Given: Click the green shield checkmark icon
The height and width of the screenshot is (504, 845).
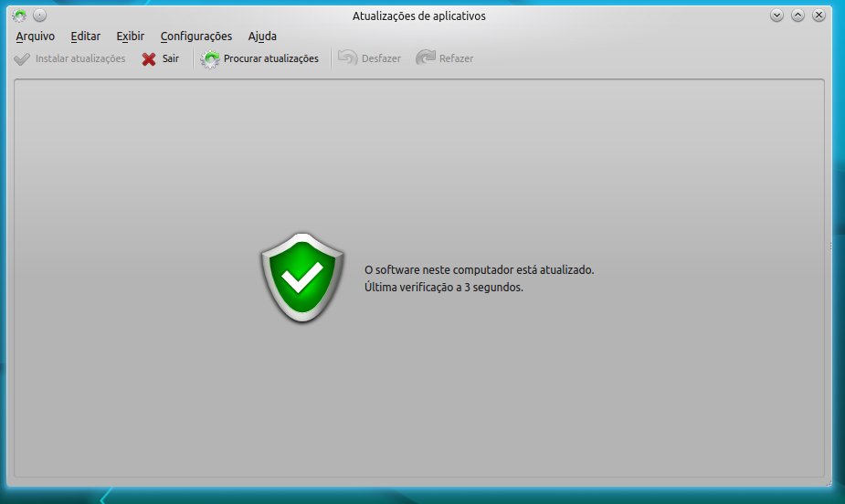Looking at the screenshot, I should pos(302,278).
